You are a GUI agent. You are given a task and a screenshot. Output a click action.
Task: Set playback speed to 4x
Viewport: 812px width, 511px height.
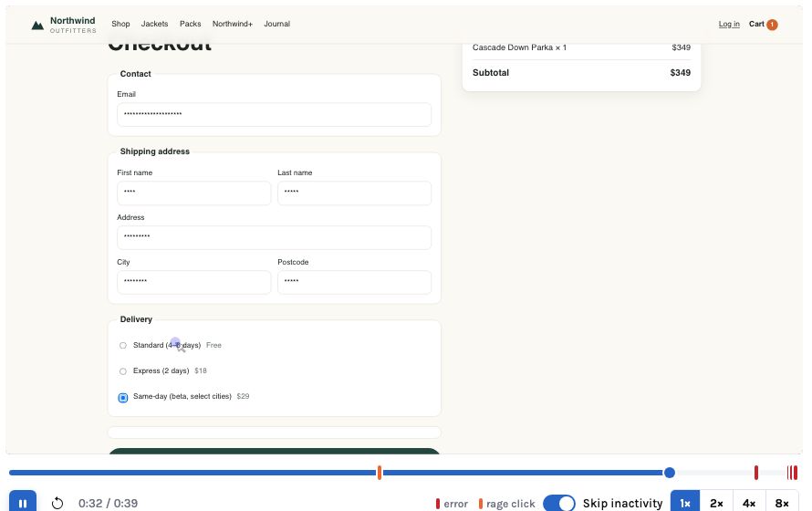tap(749, 503)
